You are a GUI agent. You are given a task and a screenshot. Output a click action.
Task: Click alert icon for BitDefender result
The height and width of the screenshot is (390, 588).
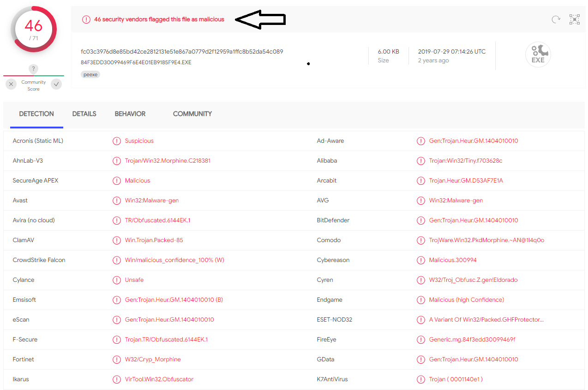(x=421, y=220)
